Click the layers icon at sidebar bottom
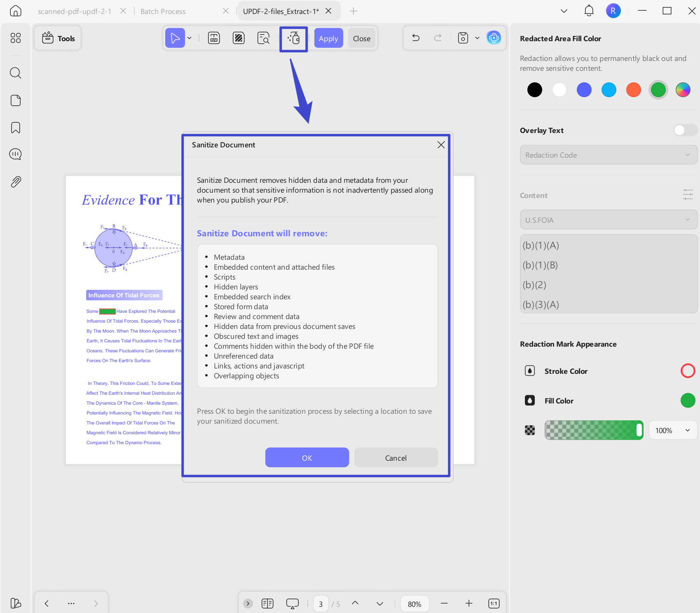This screenshot has width=700, height=613. [16, 603]
